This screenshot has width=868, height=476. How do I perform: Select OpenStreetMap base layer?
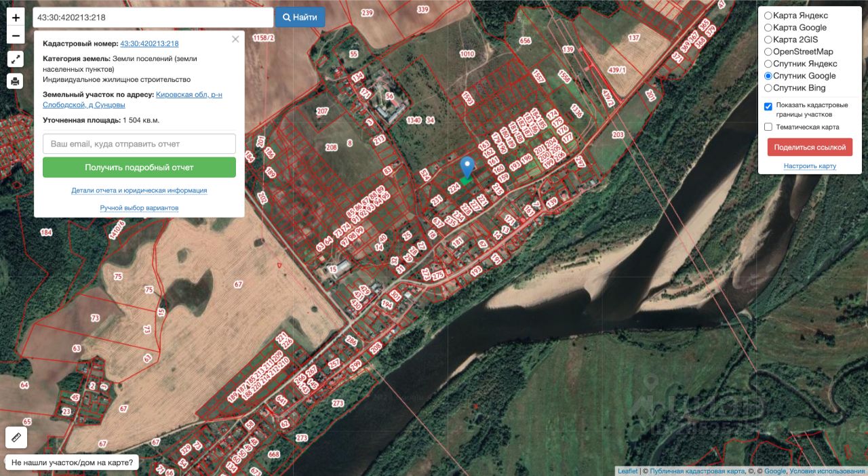click(768, 52)
